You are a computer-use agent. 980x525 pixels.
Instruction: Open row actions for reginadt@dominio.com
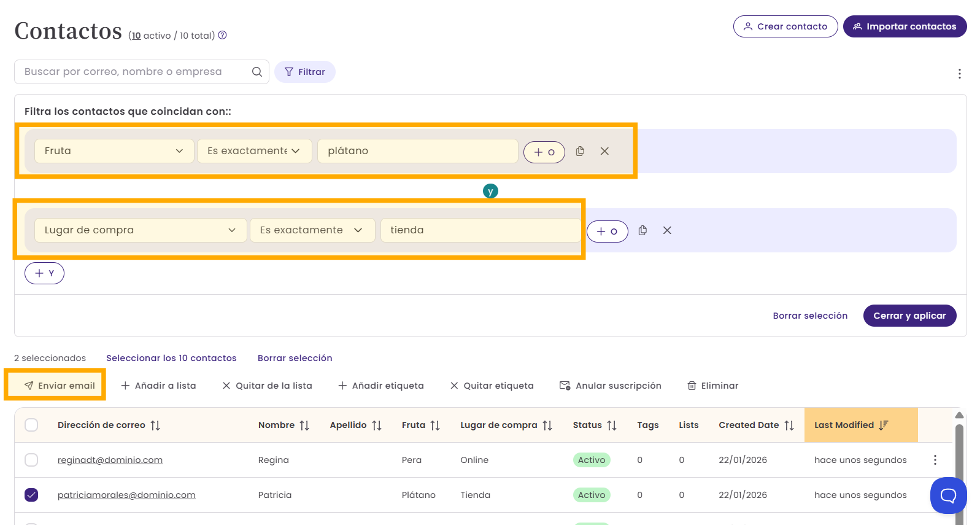tap(935, 460)
